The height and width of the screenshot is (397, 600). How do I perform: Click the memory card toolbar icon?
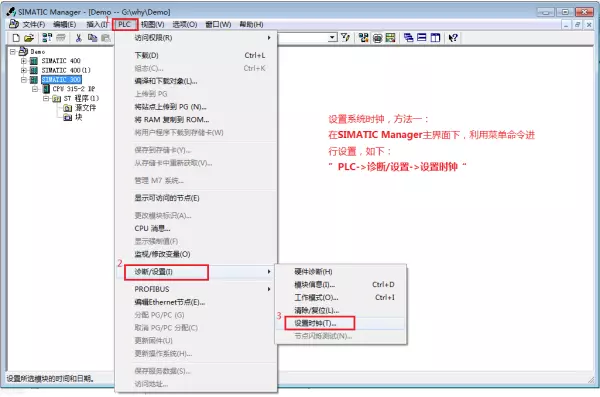[x=61, y=38]
